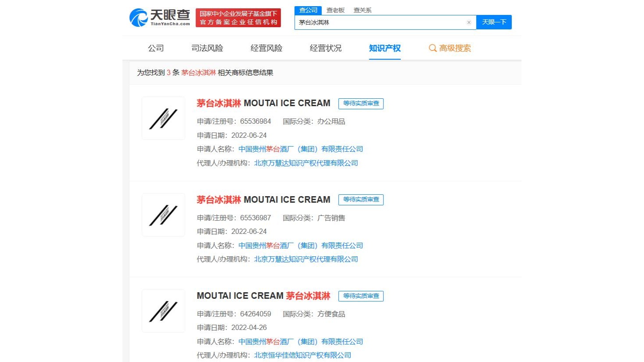Screen dimensions: 644x362
Task: Click the 知识产权 tab
Action: point(385,48)
